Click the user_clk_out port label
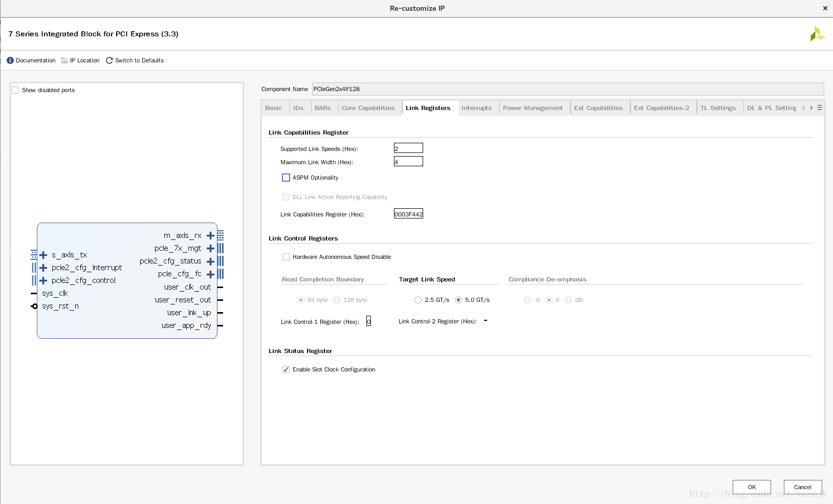 (x=187, y=287)
